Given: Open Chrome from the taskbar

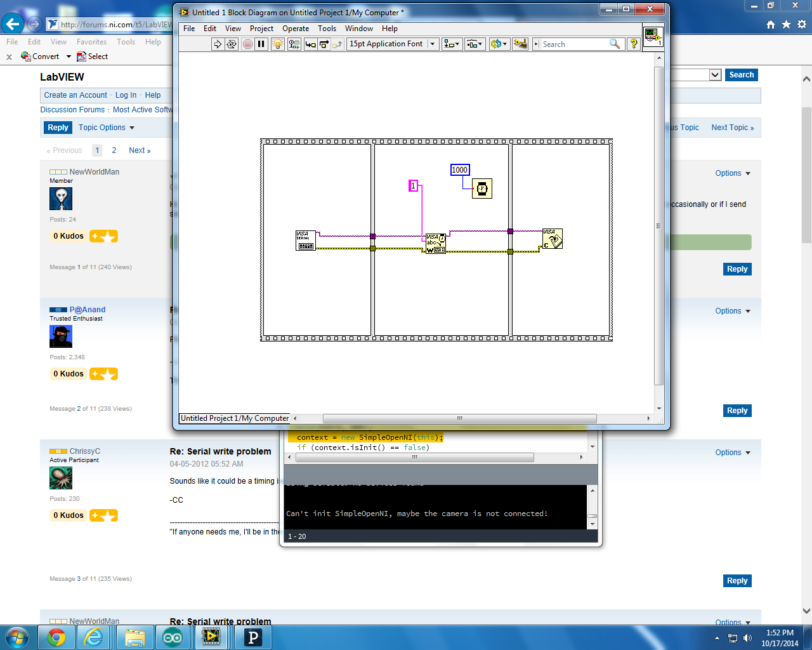Looking at the screenshot, I should [x=56, y=637].
